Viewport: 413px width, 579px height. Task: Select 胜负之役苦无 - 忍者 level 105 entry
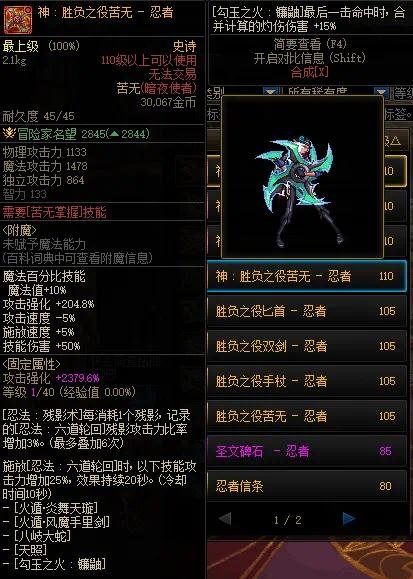tap(307, 416)
